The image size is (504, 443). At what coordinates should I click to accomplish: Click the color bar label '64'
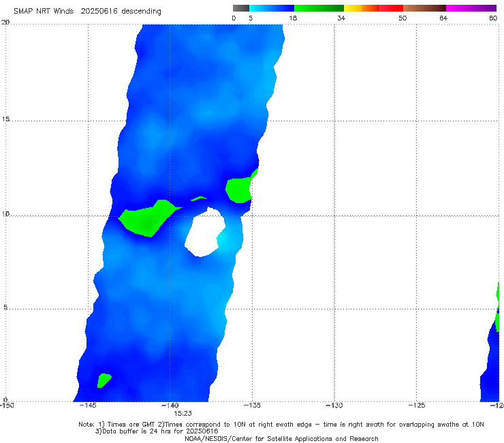(x=443, y=18)
